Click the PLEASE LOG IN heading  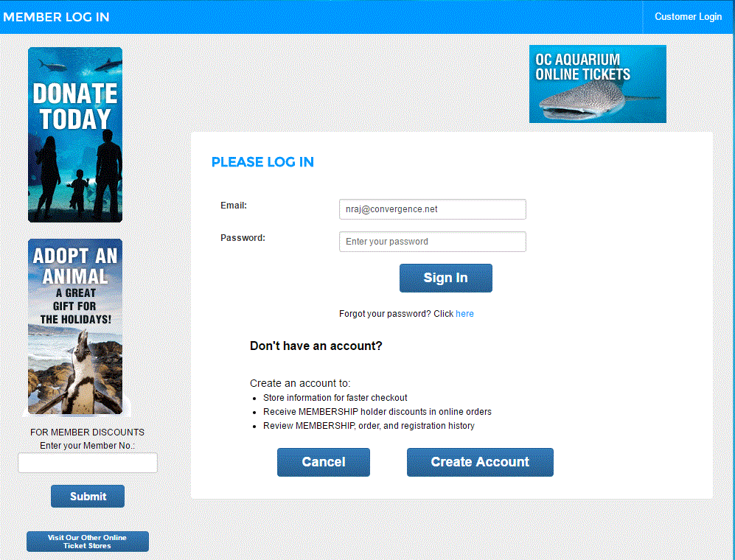coord(262,162)
